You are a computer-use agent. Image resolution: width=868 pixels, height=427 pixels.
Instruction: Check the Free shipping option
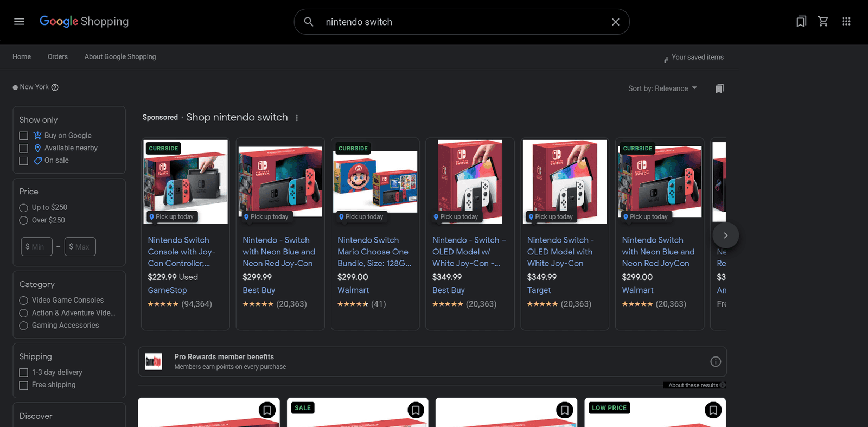pos(23,385)
